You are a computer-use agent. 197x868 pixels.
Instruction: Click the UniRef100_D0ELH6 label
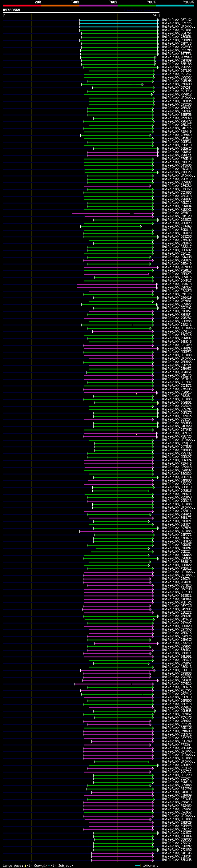(177, 81)
